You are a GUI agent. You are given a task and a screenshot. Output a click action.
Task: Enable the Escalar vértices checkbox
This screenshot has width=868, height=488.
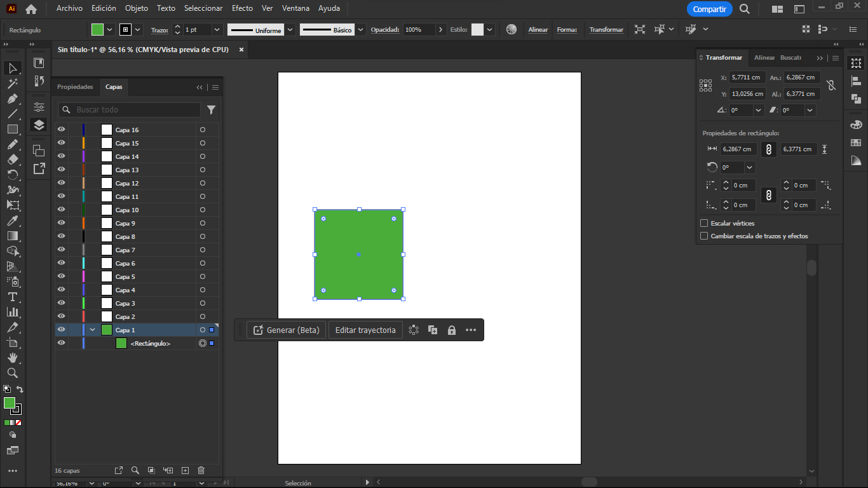(x=703, y=223)
